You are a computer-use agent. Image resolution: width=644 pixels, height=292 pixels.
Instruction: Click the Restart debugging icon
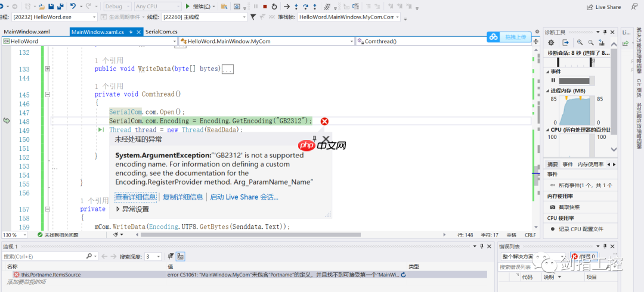point(274,7)
